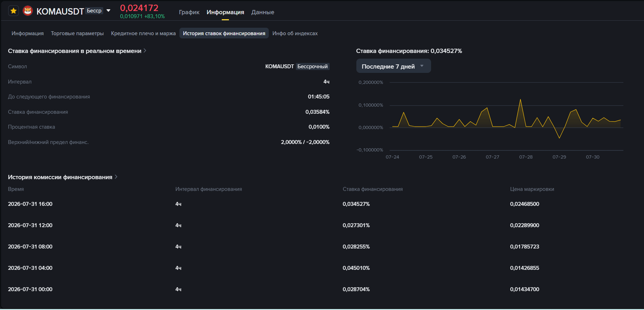Open the Данные tab
The image size is (644, 310).
pyautogui.click(x=263, y=12)
